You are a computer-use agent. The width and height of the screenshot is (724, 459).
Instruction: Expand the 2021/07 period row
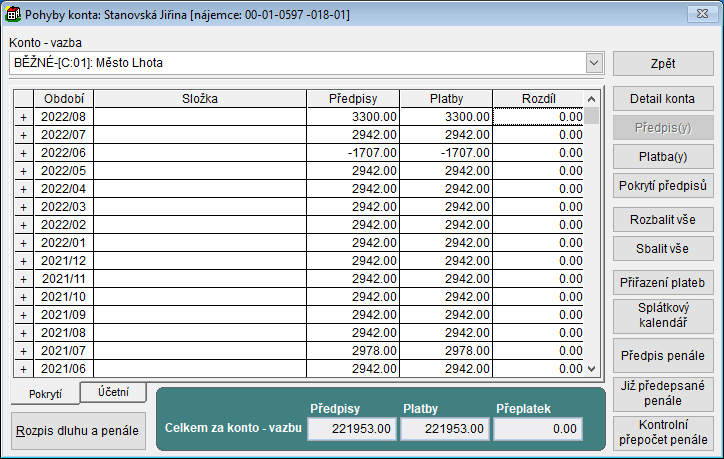tap(23, 351)
